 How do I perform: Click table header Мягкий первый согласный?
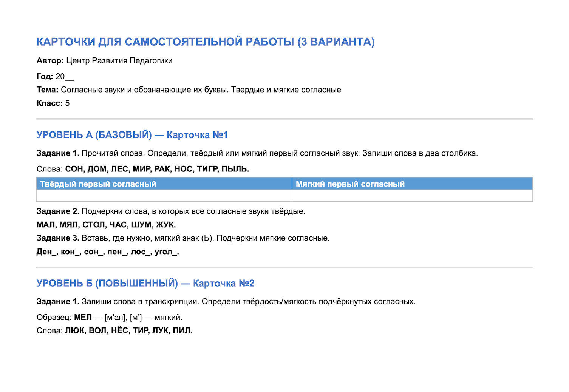tap(412, 184)
